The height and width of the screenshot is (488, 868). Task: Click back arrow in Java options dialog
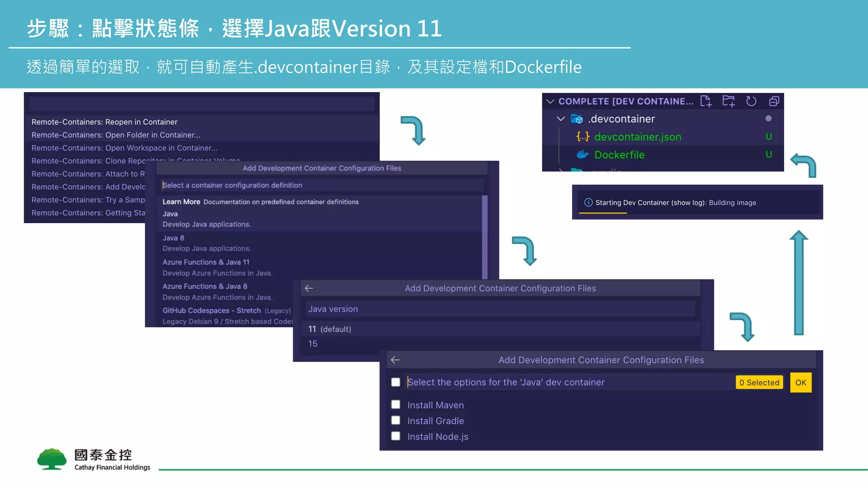coord(395,360)
